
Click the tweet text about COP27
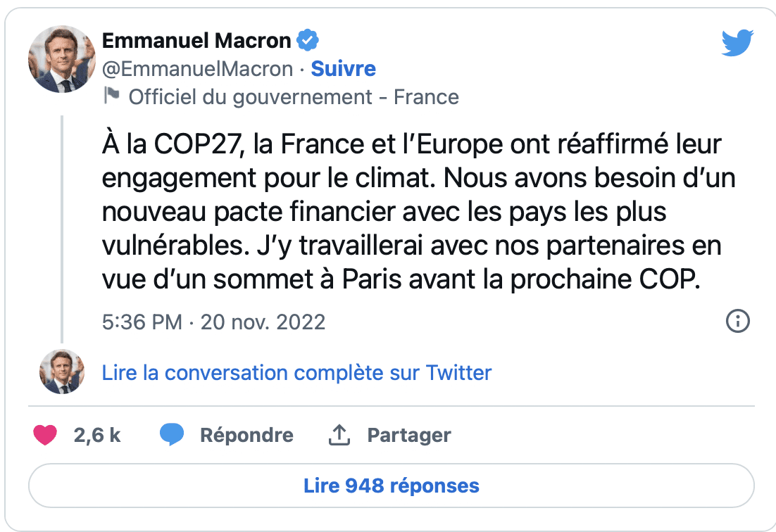419,212
